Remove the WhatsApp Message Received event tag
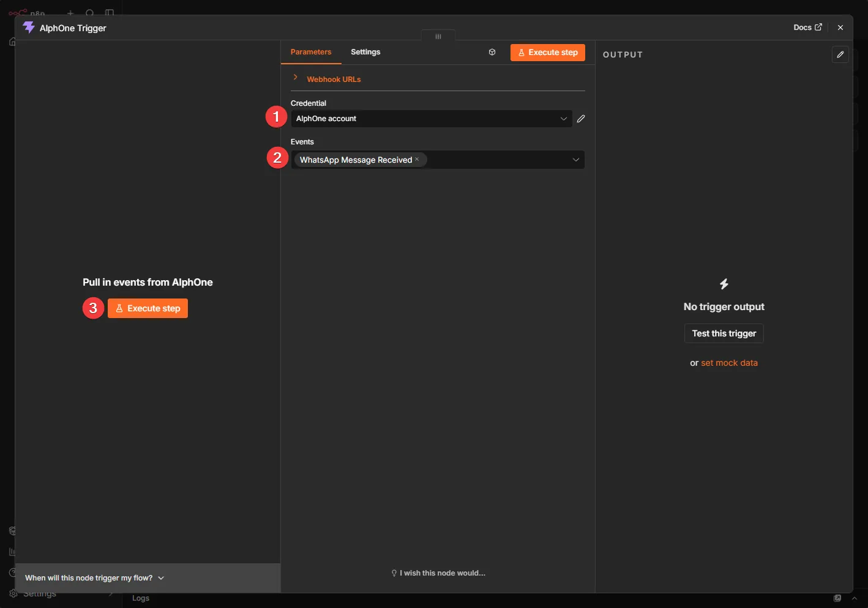Screen dimensions: 868x608 point(417,160)
